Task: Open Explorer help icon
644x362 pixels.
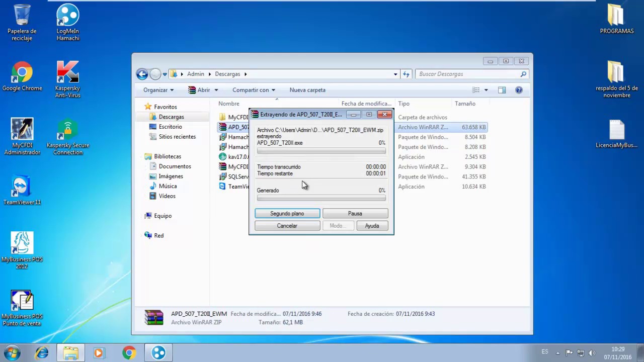Action: (519, 90)
